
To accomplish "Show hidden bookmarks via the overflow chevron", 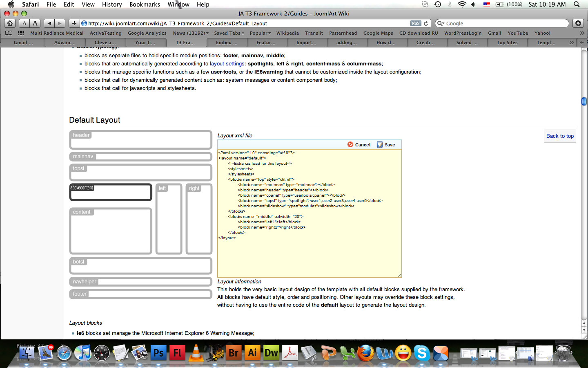I will pos(582,33).
